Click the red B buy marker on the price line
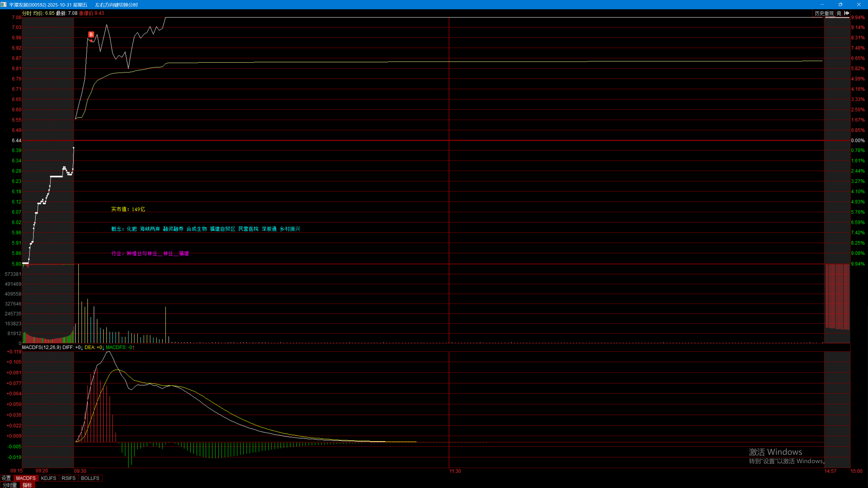 pos(91,34)
